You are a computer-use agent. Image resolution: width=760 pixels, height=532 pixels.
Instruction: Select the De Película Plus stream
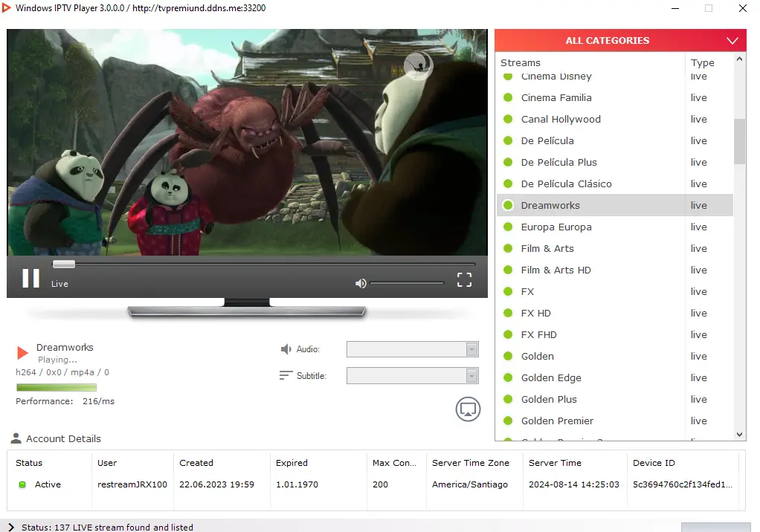click(x=614, y=162)
